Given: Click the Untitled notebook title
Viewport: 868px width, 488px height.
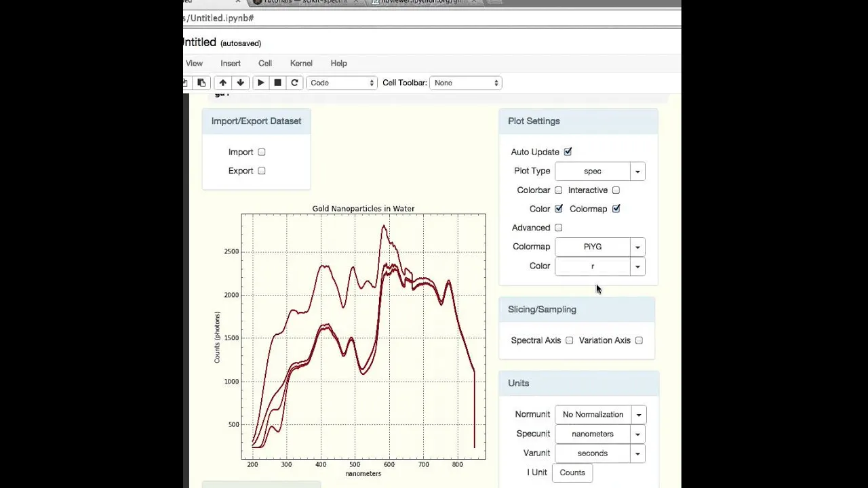Looking at the screenshot, I should click(200, 42).
